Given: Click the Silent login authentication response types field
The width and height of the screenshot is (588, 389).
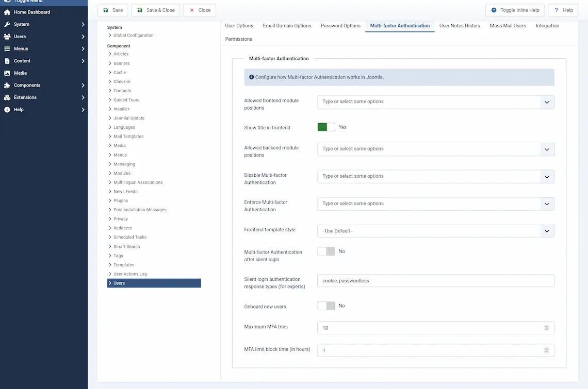Looking at the screenshot, I should coord(435,281).
